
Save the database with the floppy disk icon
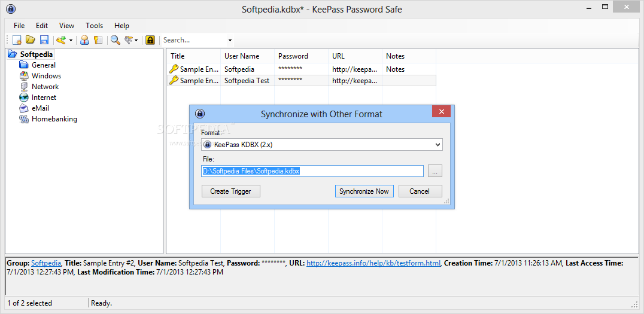click(x=44, y=40)
